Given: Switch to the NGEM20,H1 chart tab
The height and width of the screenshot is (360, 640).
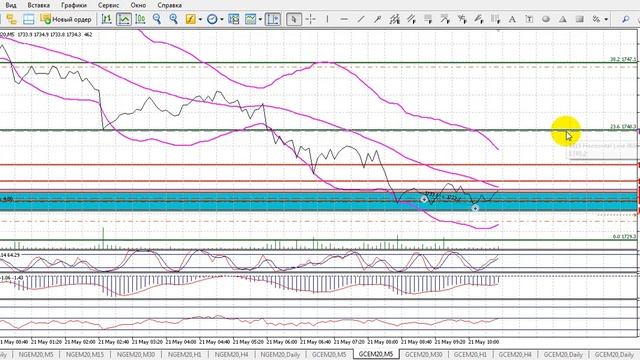Looking at the screenshot, I should 184,355.
